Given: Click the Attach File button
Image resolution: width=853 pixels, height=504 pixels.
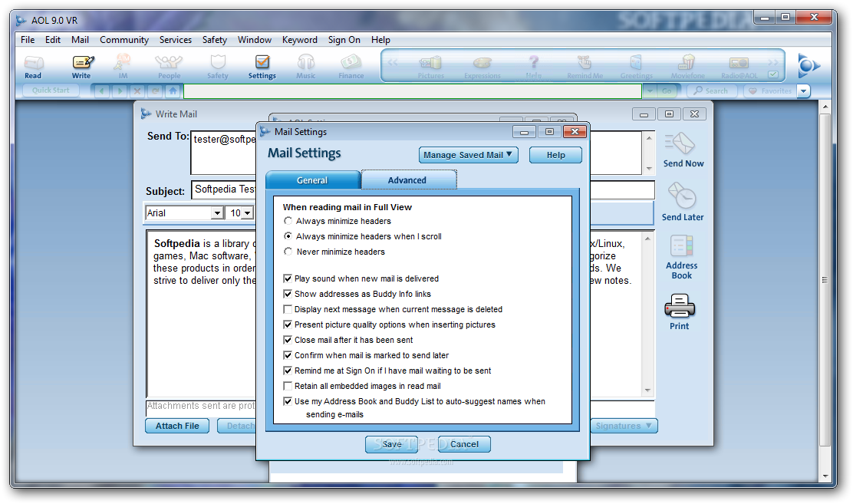Looking at the screenshot, I should point(177,426).
